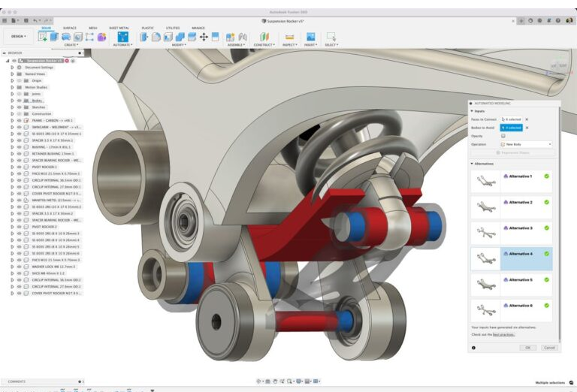Select the Revolve tool icon
This screenshot has width=577, height=392.
pos(66,37)
